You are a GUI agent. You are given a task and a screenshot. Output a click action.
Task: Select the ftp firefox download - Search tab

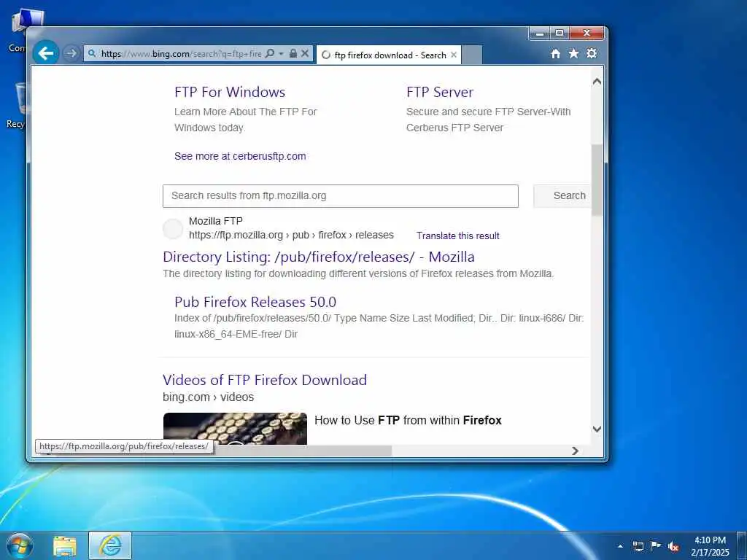pos(388,55)
